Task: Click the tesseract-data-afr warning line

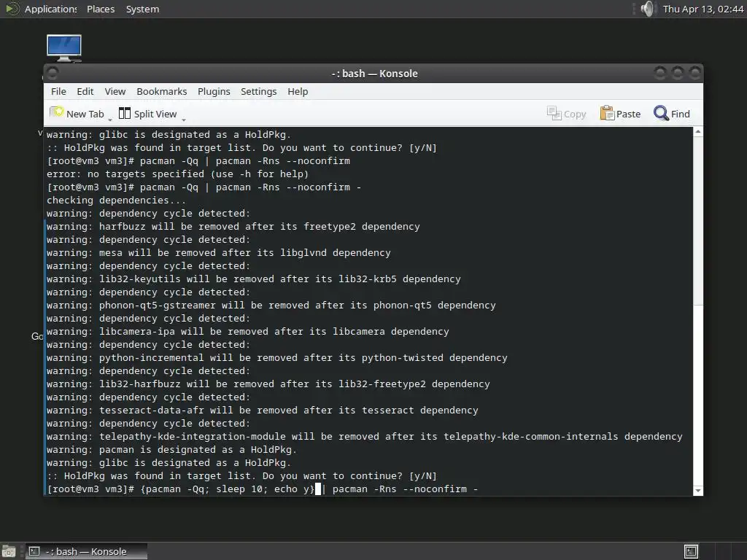Action: tap(262, 411)
